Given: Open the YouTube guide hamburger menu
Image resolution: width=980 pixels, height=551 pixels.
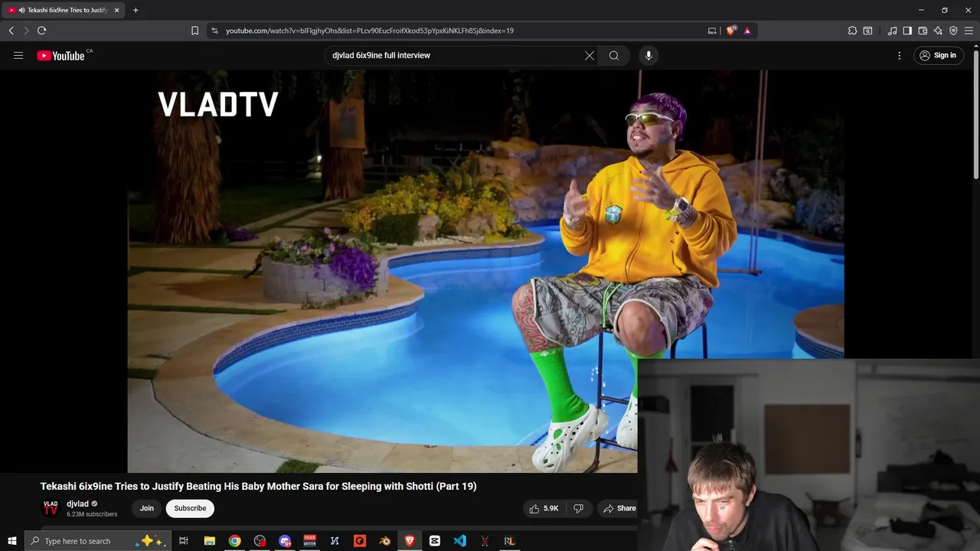Looking at the screenshot, I should point(18,55).
